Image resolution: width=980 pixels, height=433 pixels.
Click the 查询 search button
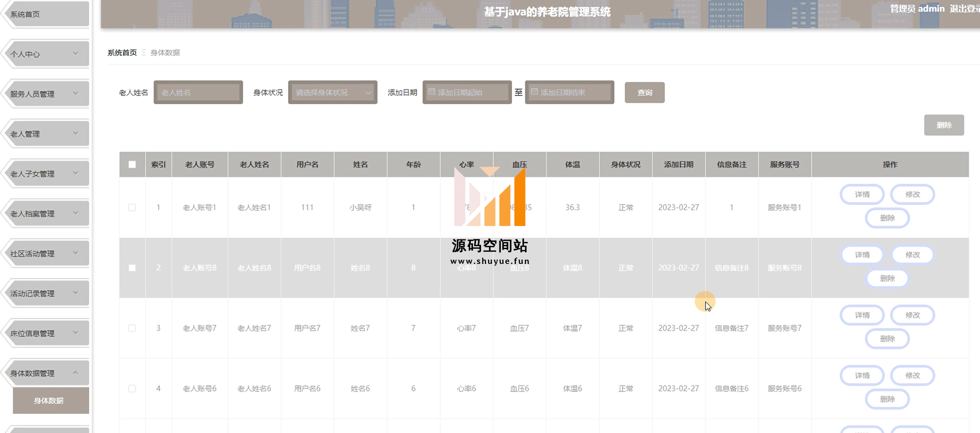pyautogui.click(x=645, y=92)
